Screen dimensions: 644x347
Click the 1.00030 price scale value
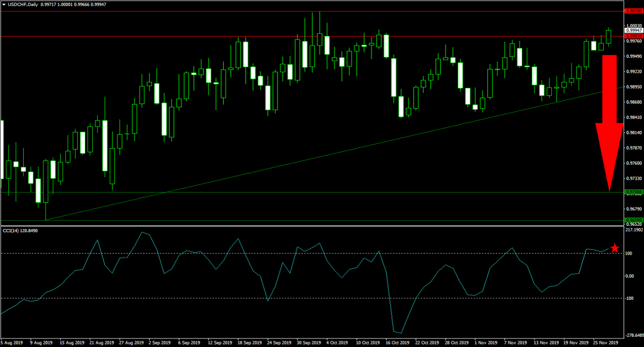[x=634, y=25]
